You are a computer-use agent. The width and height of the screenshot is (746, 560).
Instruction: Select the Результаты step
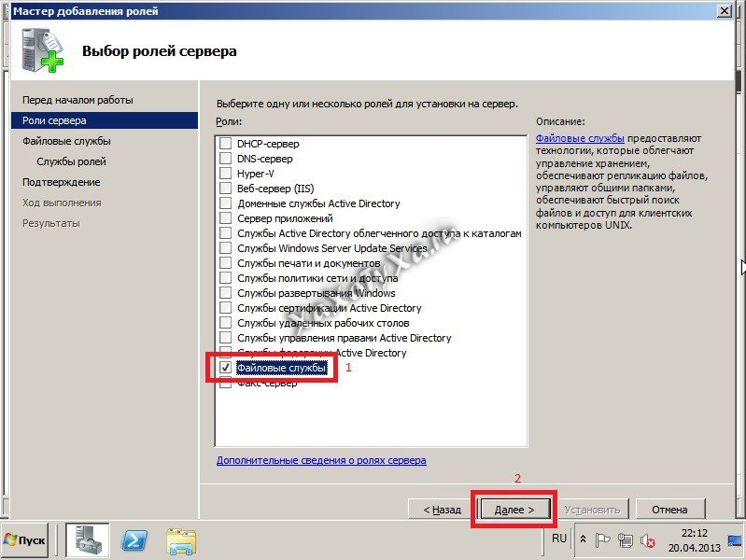51,223
